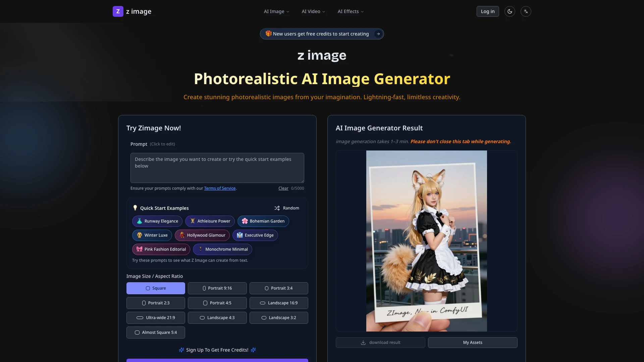Click the Log in button
The width and height of the screenshot is (644, 362).
[x=487, y=11]
